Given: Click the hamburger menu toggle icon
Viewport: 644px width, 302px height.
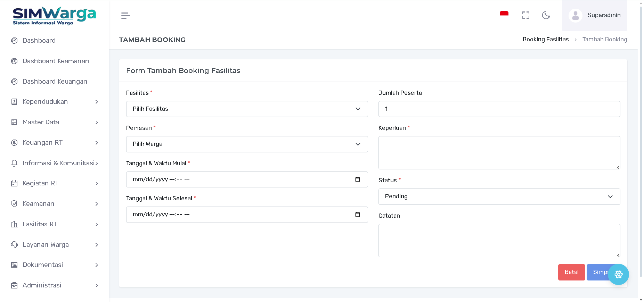Looking at the screenshot, I should pos(125,16).
